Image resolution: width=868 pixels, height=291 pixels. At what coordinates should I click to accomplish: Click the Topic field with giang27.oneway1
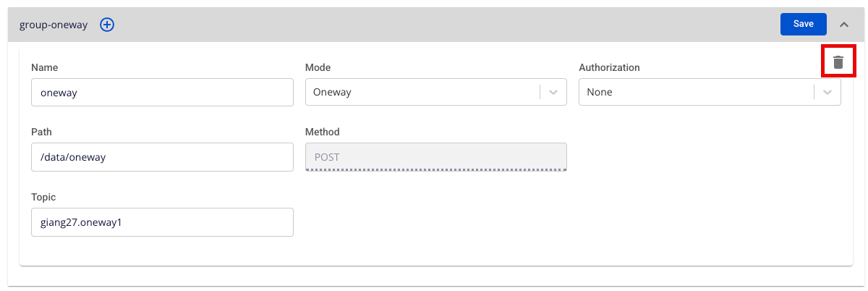[162, 222]
